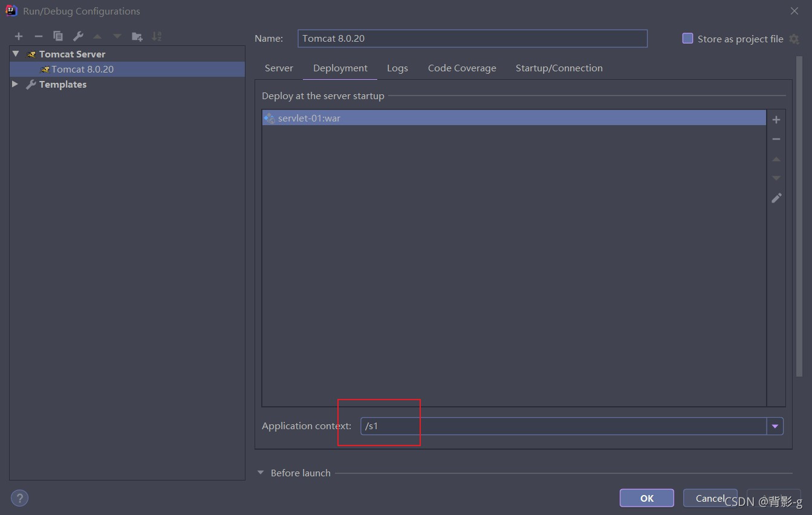The image size is (812, 515).
Task: Close the Run/Debug Configurations dialog
Action: 794,11
